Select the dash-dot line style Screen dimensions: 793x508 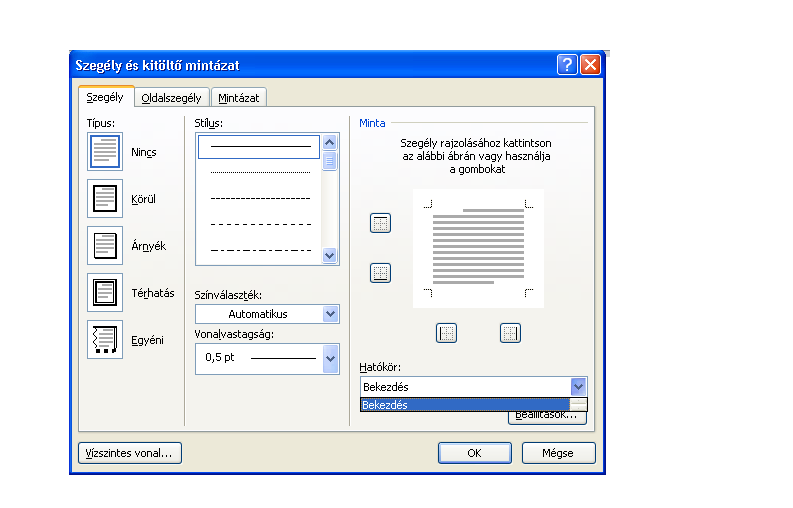[259, 250]
